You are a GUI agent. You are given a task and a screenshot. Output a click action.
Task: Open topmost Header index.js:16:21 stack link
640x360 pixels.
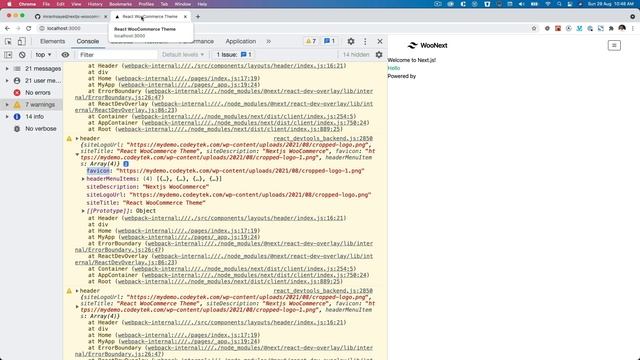[233, 66]
